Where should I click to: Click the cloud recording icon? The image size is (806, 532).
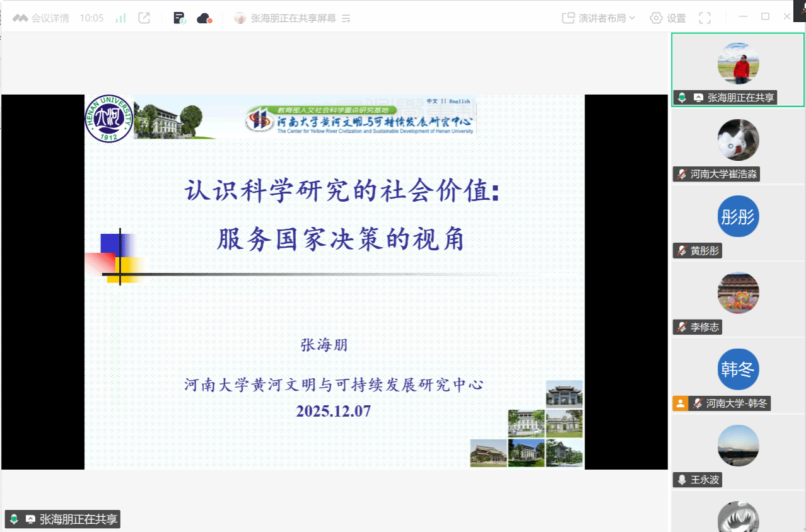pyautogui.click(x=204, y=18)
